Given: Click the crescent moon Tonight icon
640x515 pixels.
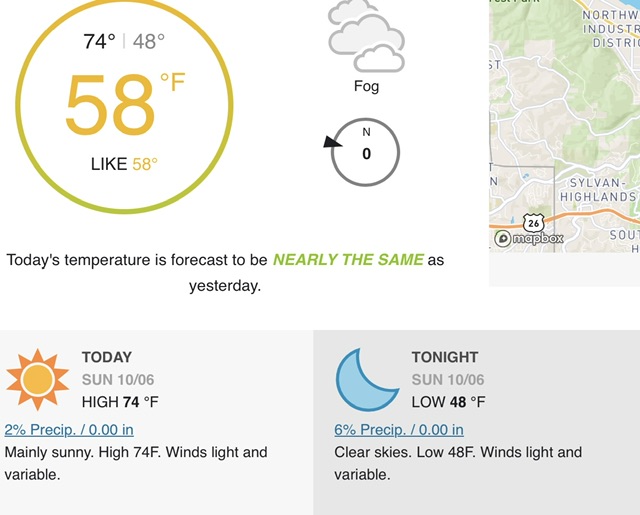Looking at the screenshot, I should coord(367,379).
